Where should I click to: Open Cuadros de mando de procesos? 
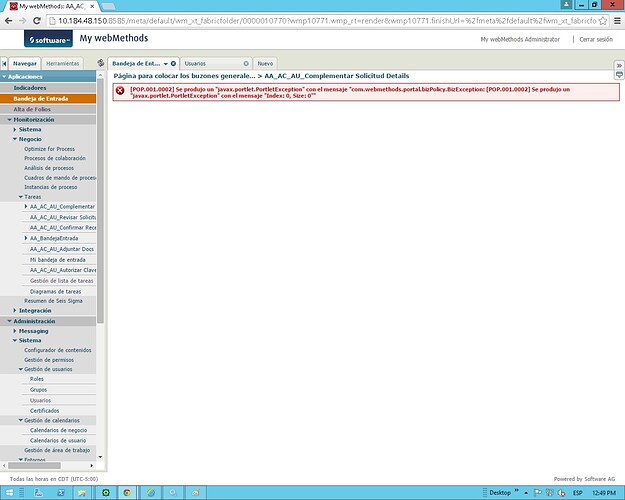[60, 177]
